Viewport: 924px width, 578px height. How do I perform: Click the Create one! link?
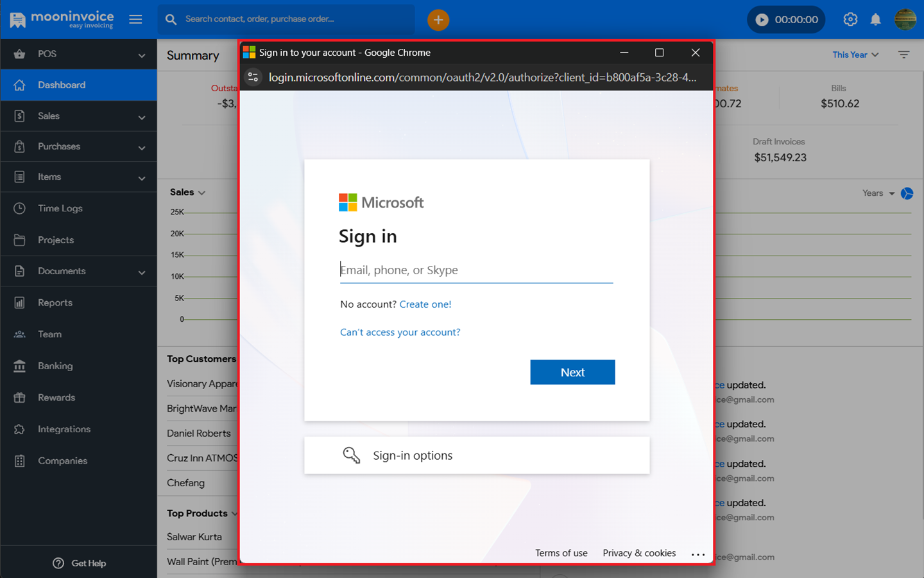425,304
